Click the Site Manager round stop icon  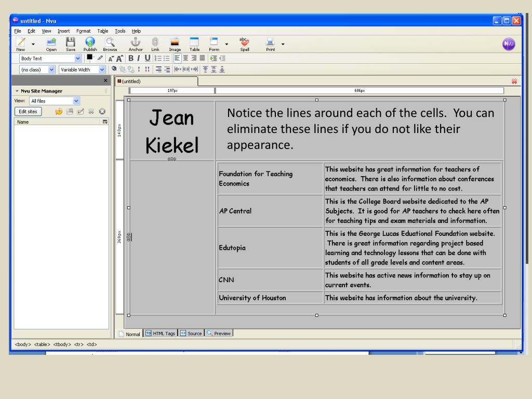click(x=102, y=111)
